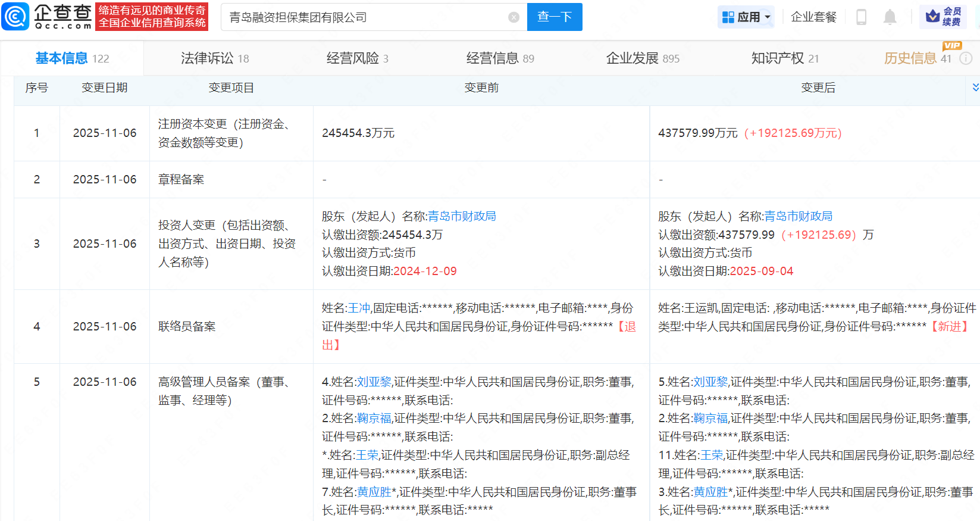
Task: Click the membership renewal crown icon
Action: tap(933, 17)
